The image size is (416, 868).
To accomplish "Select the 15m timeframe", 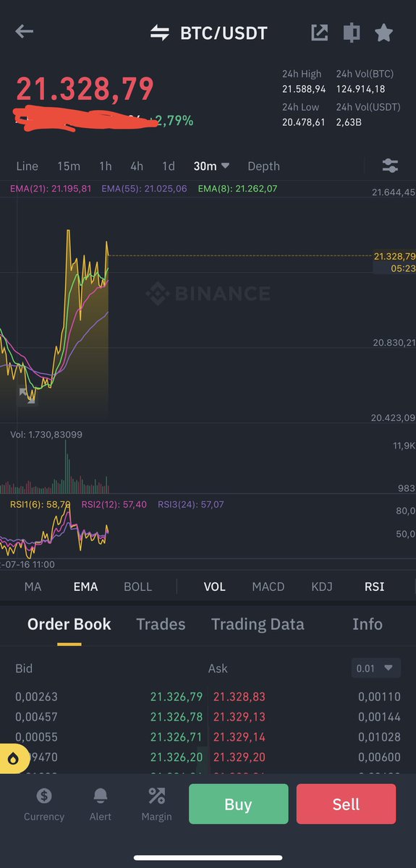I will [x=69, y=166].
